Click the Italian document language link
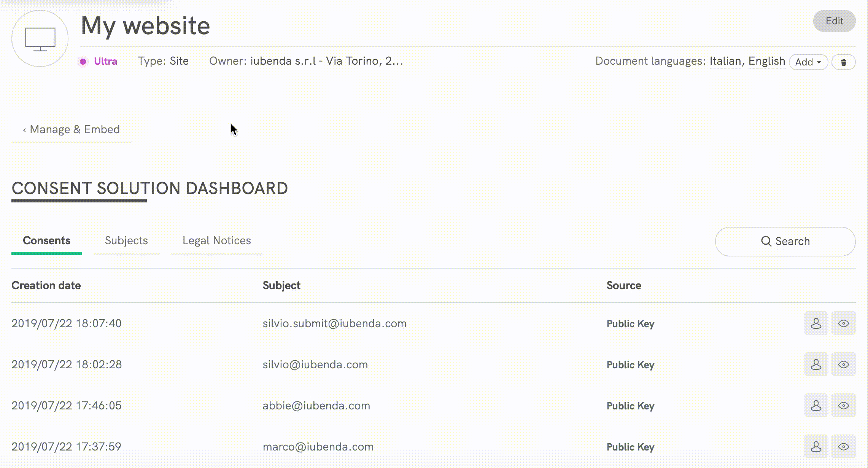The width and height of the screenshot is (868, 468). (x=725, y=61)
